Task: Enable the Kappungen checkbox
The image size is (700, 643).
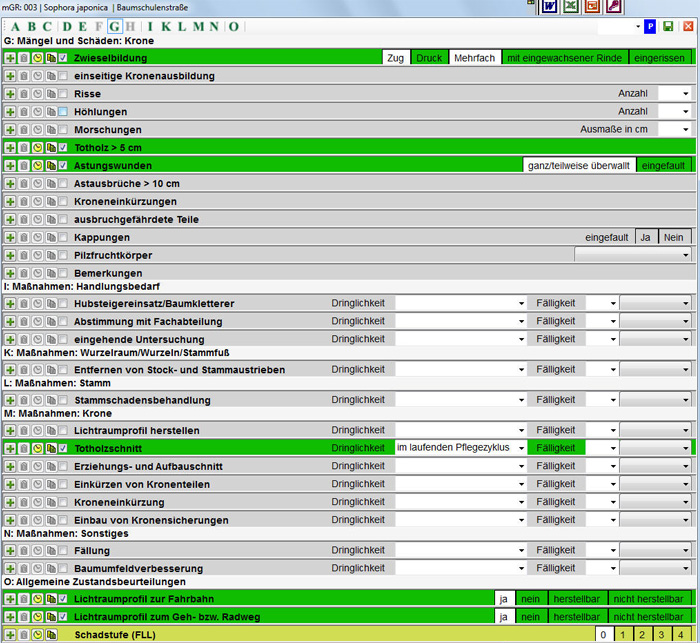Action: [63, 238]
